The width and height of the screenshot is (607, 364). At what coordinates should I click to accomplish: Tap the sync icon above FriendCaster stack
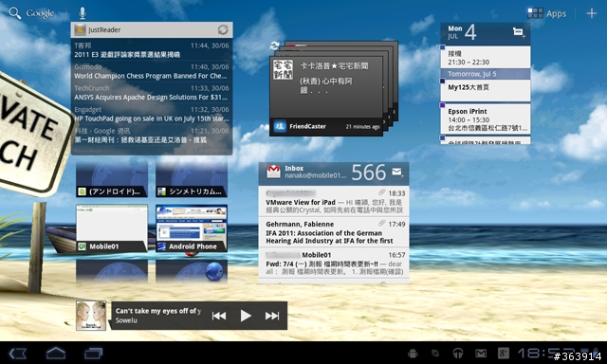point(274,45)
